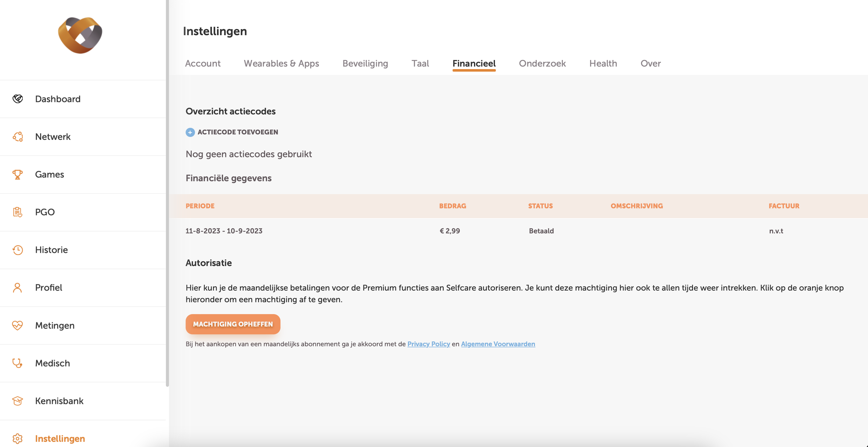Open the Wearables & Apps tab
Screen dimensions: 868x447
coord(281,63)
